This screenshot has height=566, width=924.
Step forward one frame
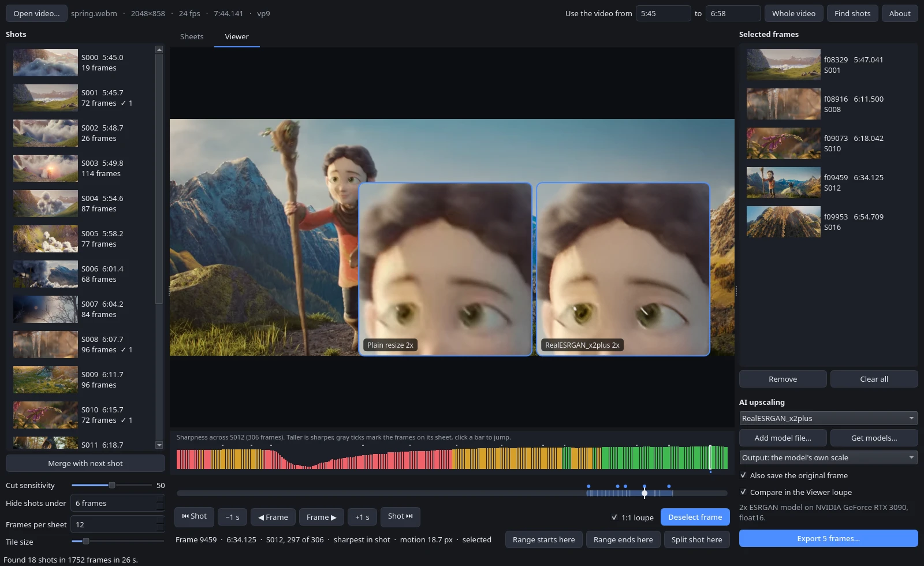pyautogui.click(x=321, y=517)
